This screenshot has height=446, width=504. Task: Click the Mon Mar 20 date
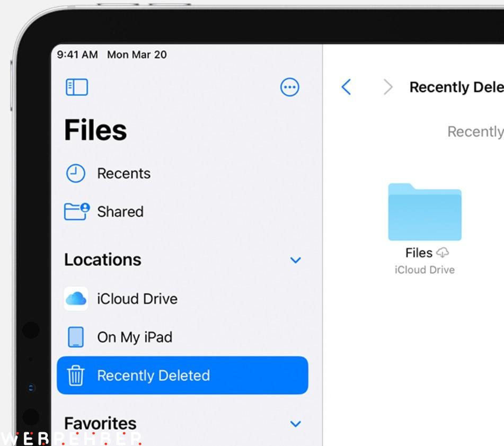137,55
